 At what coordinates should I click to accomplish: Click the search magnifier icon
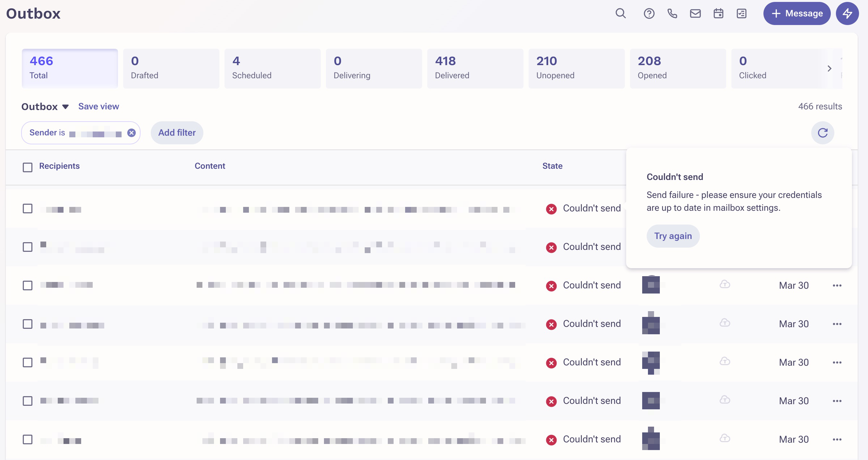coord(620,13)
